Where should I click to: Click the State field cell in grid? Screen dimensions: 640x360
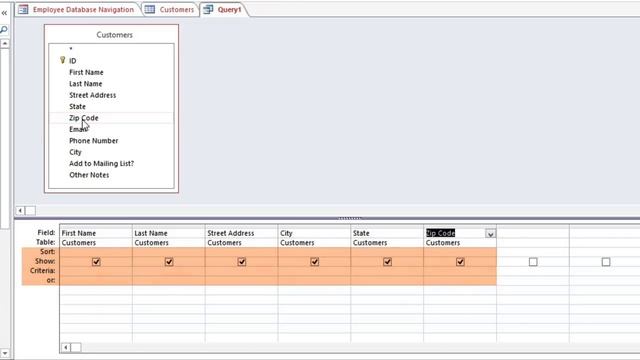[387, 233]
